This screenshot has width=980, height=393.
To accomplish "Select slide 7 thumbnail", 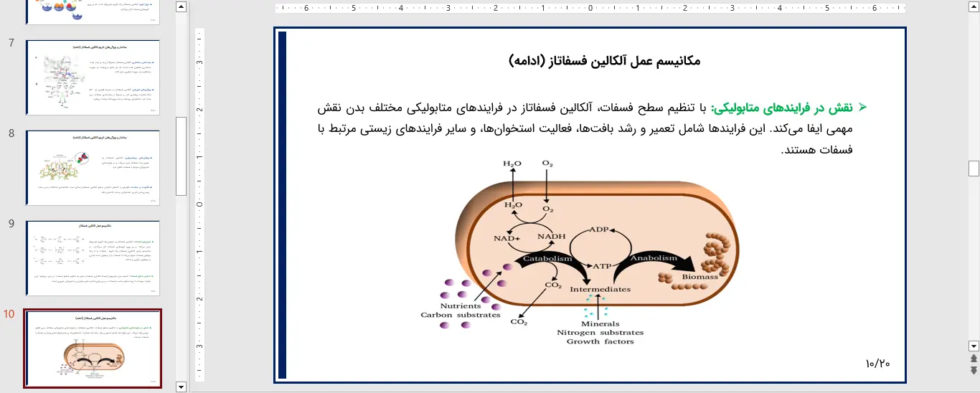I will (x=93, y=77).
